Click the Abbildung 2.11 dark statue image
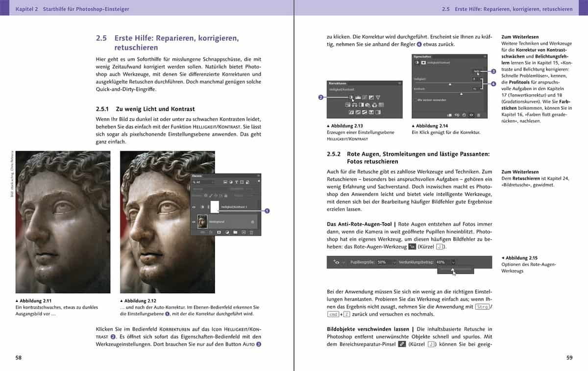This screenshot has height=371, width=588. pyautogui.click(x=63, y=222)
